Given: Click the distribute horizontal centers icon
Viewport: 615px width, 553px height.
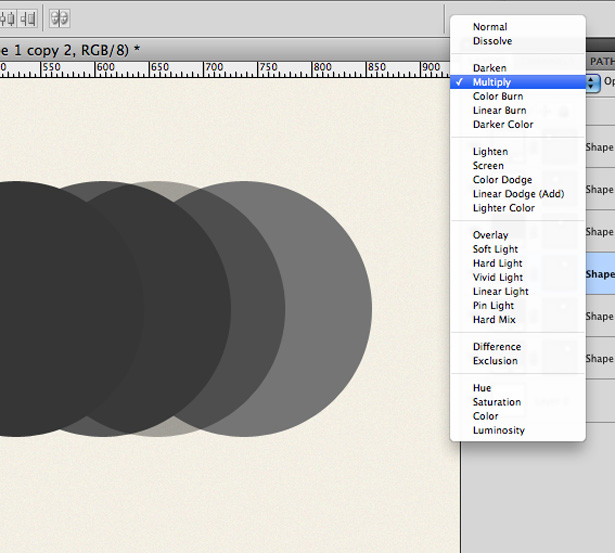Looking at the screenshot, I should (x=8, y=18).
